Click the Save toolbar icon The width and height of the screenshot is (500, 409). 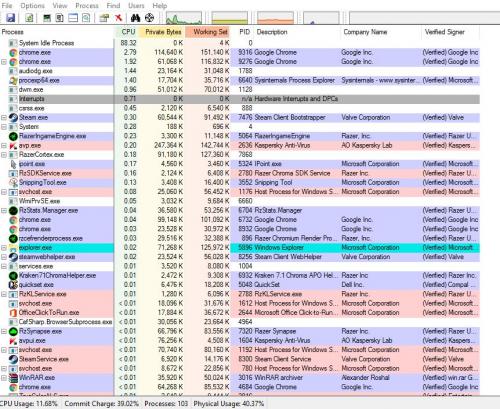[x=11, y=18]
